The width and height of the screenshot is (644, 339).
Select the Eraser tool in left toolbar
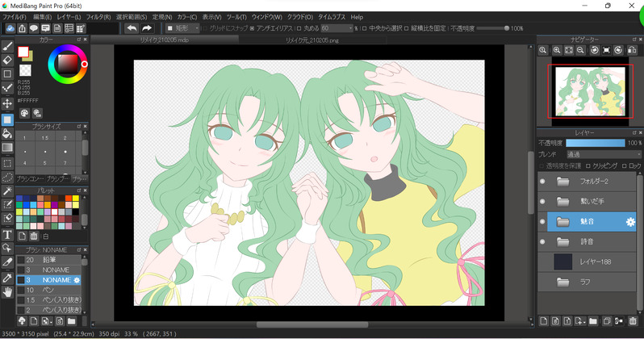coord(7,60)
